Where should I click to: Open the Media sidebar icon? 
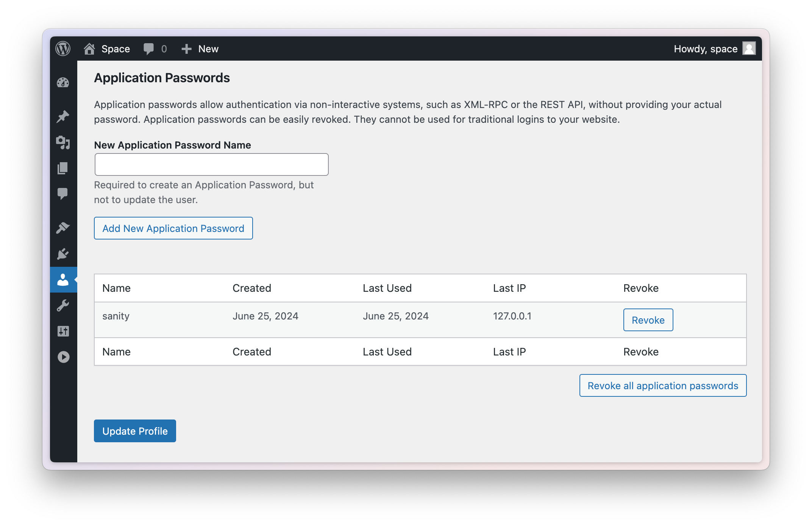point(63,142)
